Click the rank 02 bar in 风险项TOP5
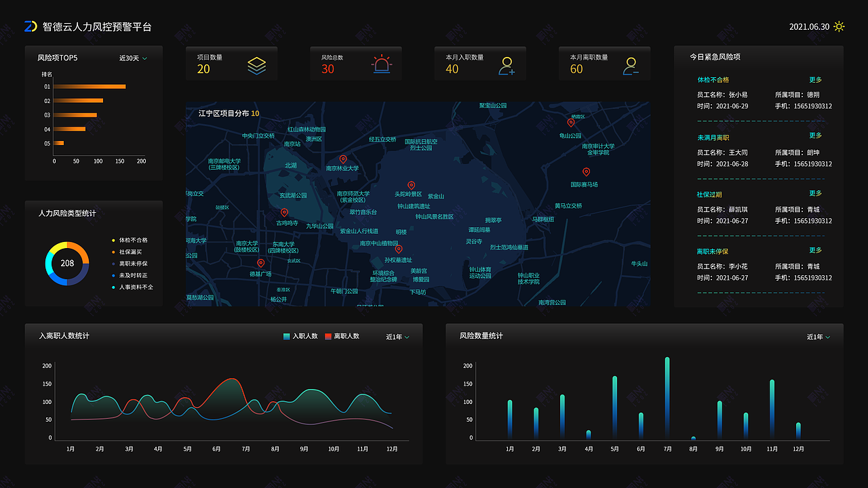Image resolution: width=868 pixels, height=488 pixels. pos(79,100)
